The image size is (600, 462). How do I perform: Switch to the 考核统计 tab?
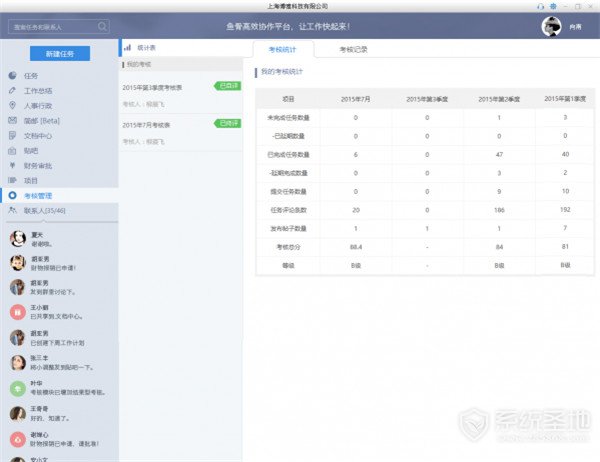coord(283,49)
